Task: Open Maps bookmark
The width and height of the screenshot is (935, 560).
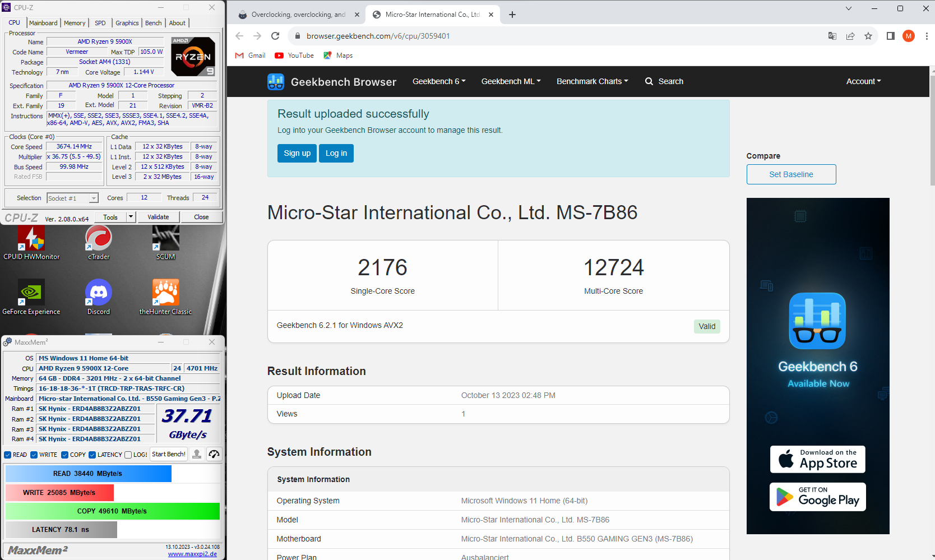Action: click(x=338, y=55)
